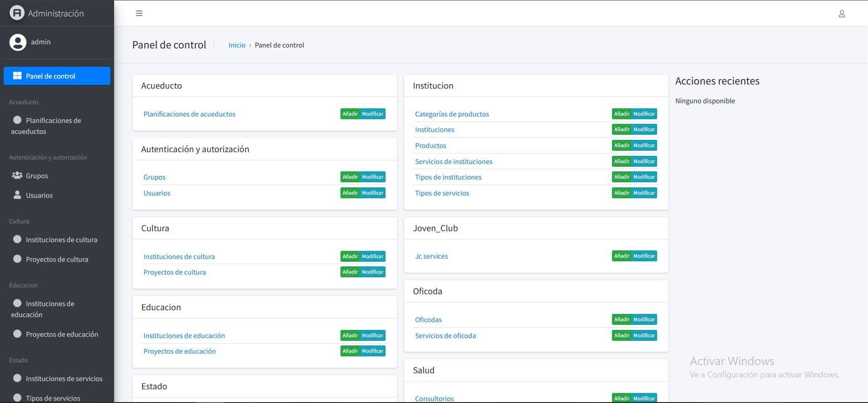Toggle sidebar with hamburger menu icon
The width and height of the screenshot is (868, 403).
pyautogui.click(x=139, y=13)
